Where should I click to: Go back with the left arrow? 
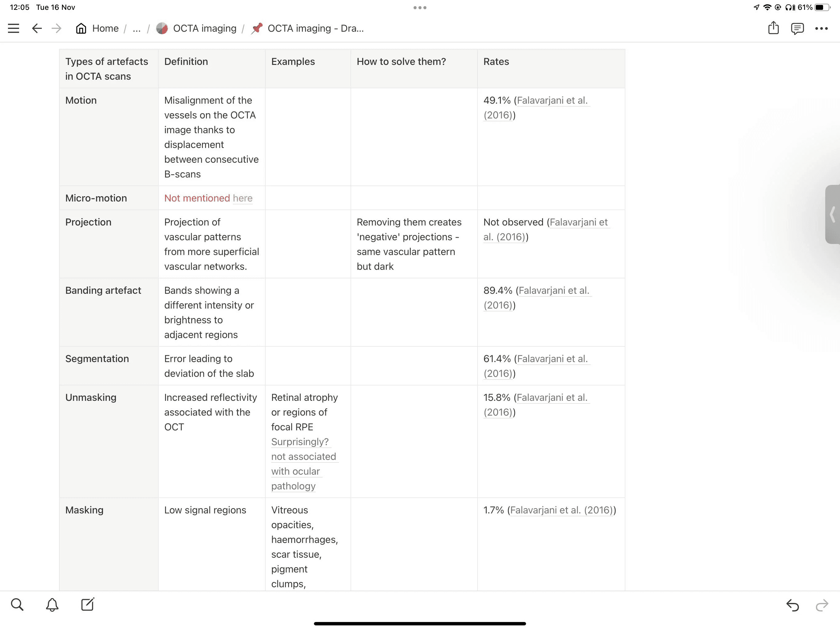[37, 29]
